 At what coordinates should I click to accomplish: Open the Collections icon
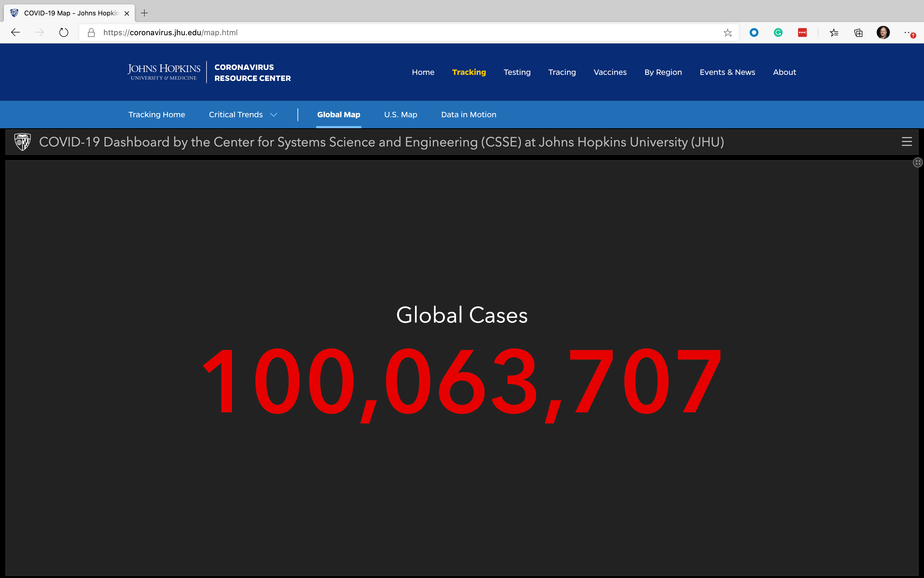coord(858,32)
